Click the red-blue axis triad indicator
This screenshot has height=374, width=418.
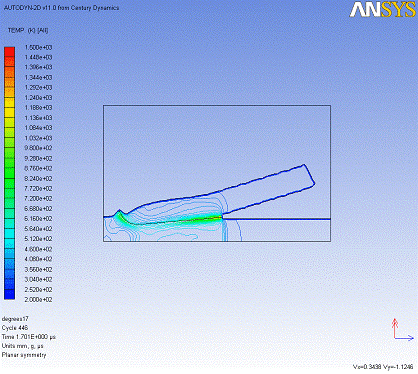403,330
